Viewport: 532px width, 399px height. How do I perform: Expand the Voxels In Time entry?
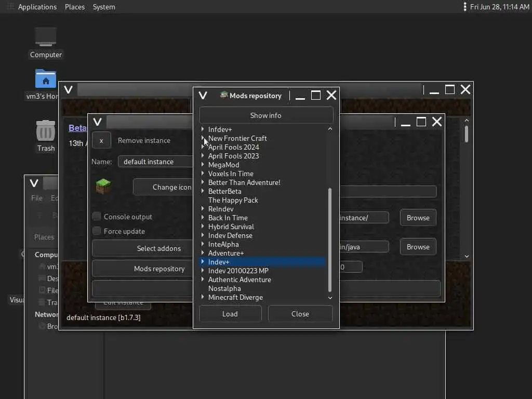tap(203, 174)
